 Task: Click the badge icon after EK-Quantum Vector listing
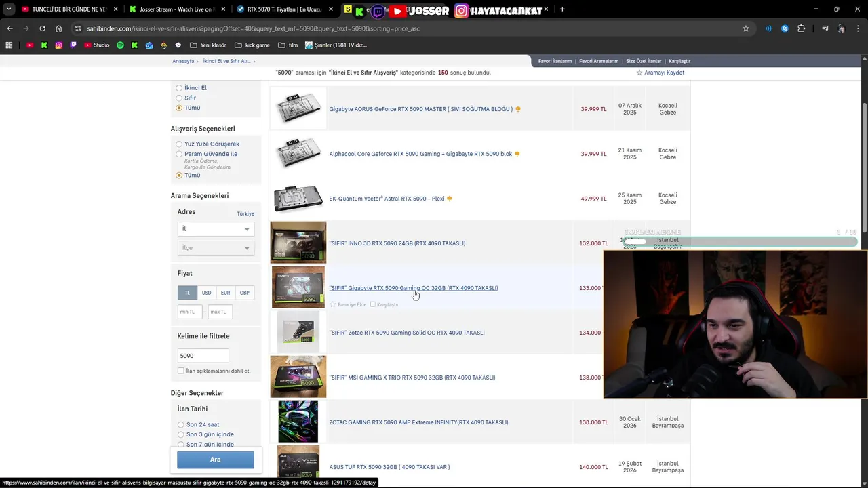(x=449, y=199)
